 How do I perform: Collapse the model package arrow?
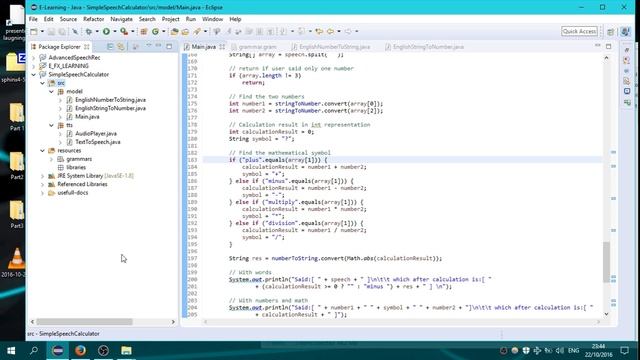(x=51, y=91)
